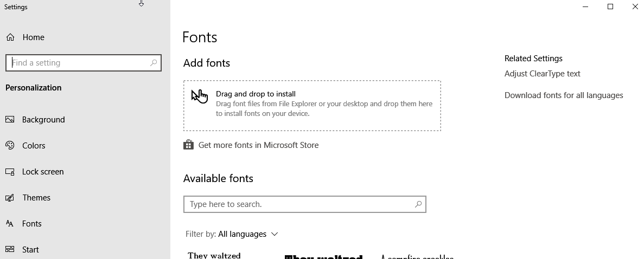Image resolution: width=644 pixels, height=259 pixels.
Task: Click the Background picture icon
Action: tap(10, 119)
